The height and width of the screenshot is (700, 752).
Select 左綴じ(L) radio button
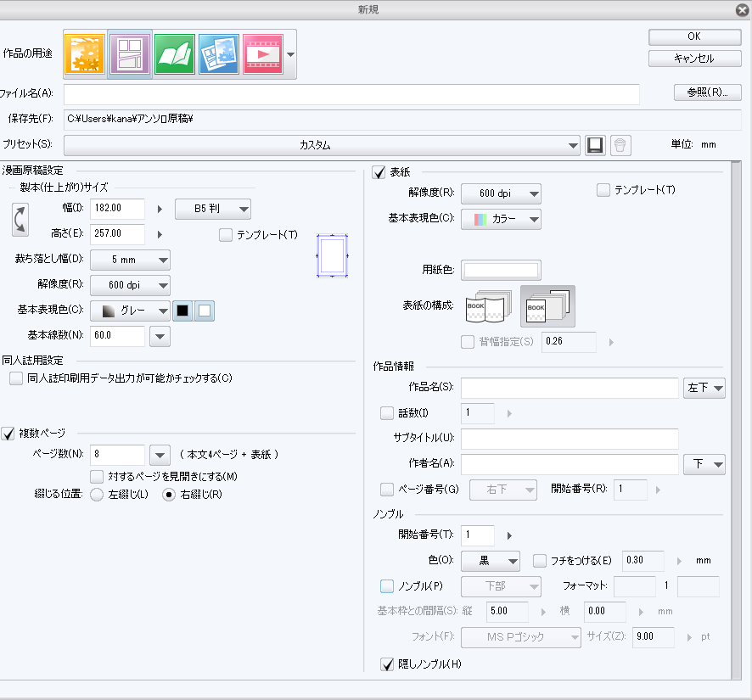tap(97, 495)
